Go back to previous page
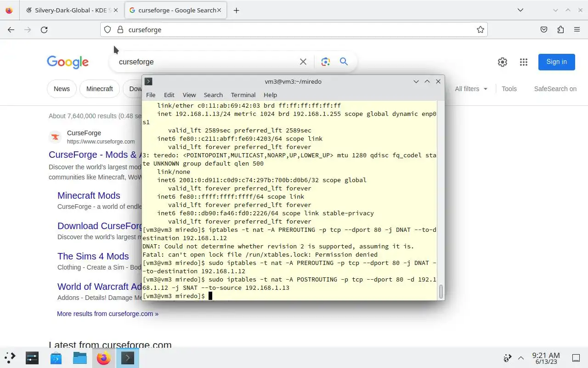This screenshot has width=588, height=368. [11, 29]
